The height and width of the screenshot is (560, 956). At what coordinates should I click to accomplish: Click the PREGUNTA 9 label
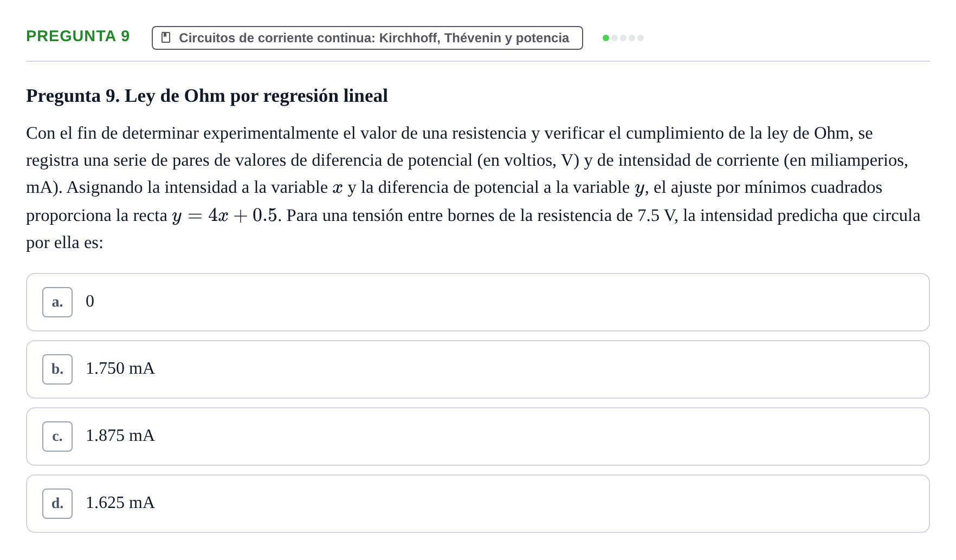click(78, 36)
